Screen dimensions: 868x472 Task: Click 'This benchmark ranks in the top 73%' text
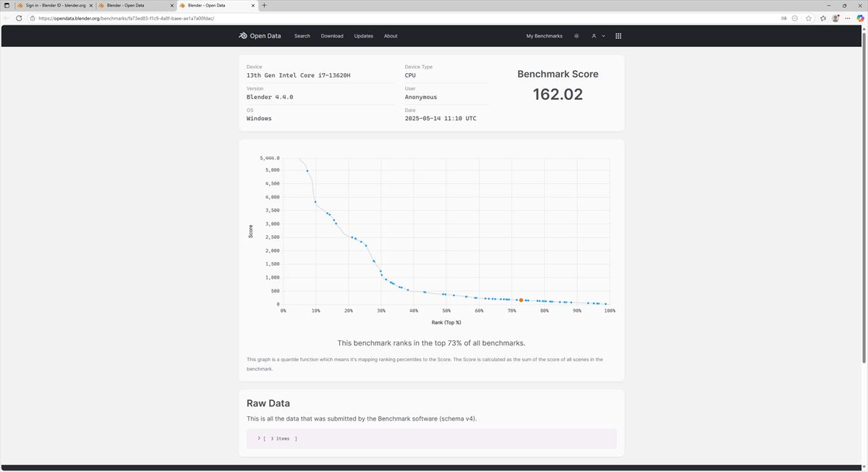coord(431,343)
